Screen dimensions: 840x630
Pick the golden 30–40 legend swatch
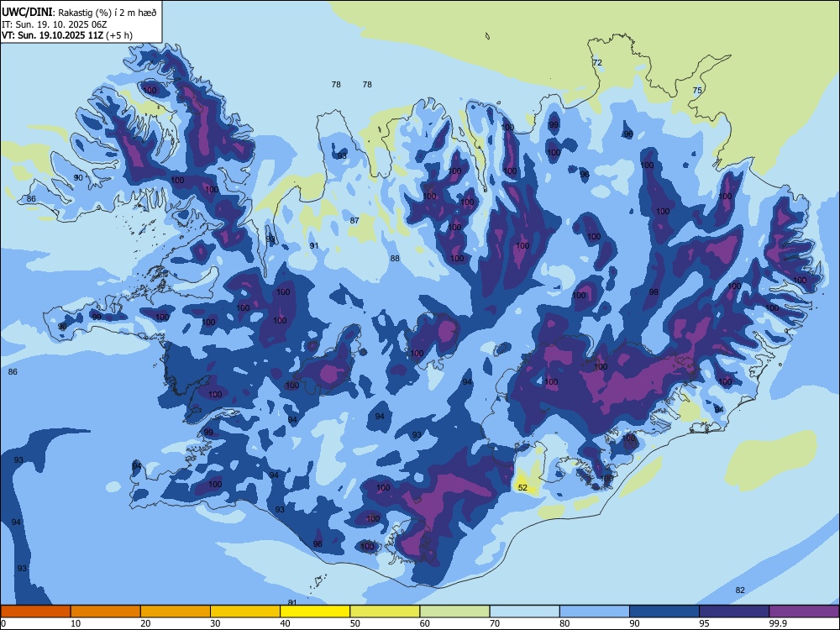(x=245, y=612)
